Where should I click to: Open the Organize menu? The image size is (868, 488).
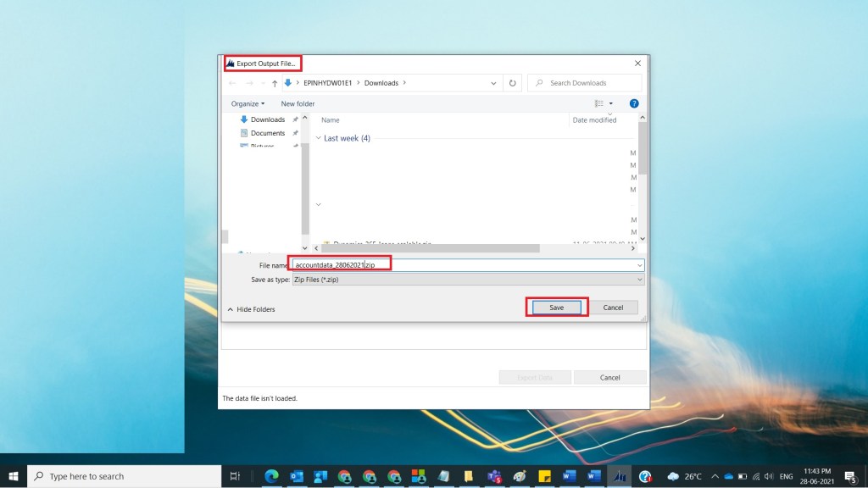[x=248, y=103]
